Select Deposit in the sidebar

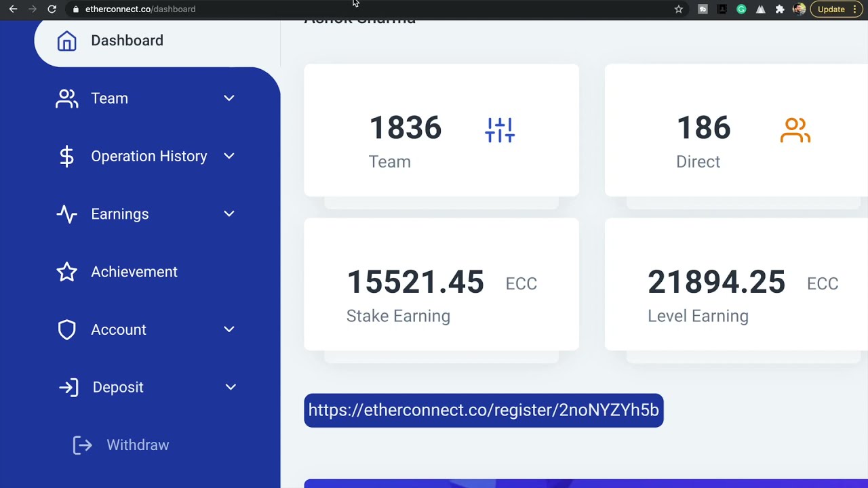[118, 388]
